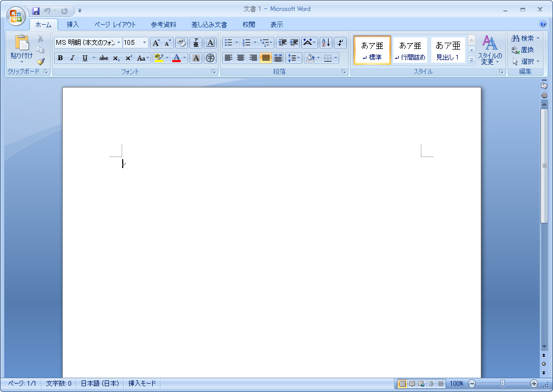This screenshot has height=392, width=553.
Task: Click the 文字数: 0 word count
Action: tap(59, 383)
